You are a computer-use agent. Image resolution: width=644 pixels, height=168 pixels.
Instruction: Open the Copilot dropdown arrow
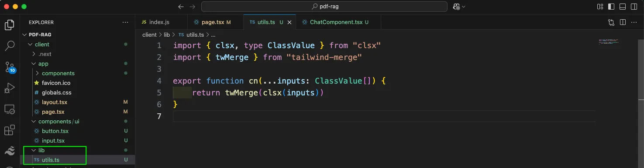pos(464,7)
